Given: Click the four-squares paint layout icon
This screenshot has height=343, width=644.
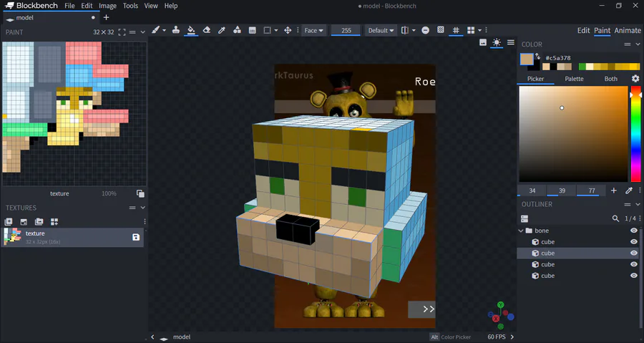Looking at the screenshot, I should [471, 30].
